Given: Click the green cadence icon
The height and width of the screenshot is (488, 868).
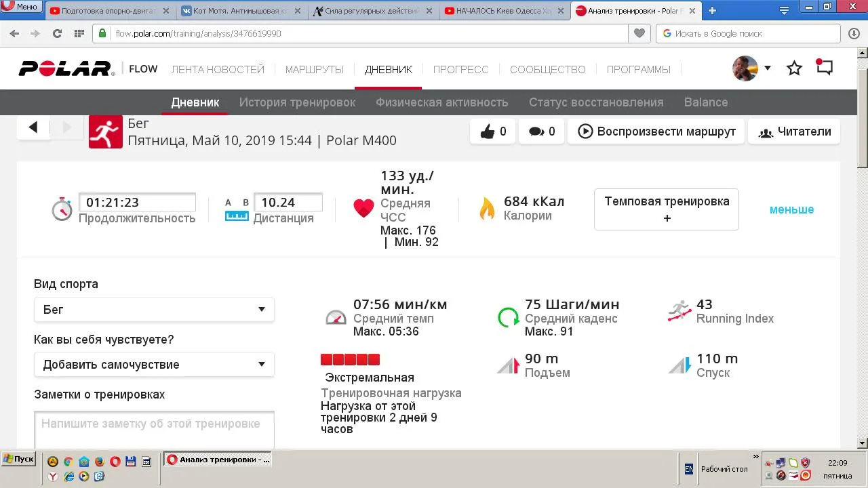Looking at the screenshot, I should point(508,317).
